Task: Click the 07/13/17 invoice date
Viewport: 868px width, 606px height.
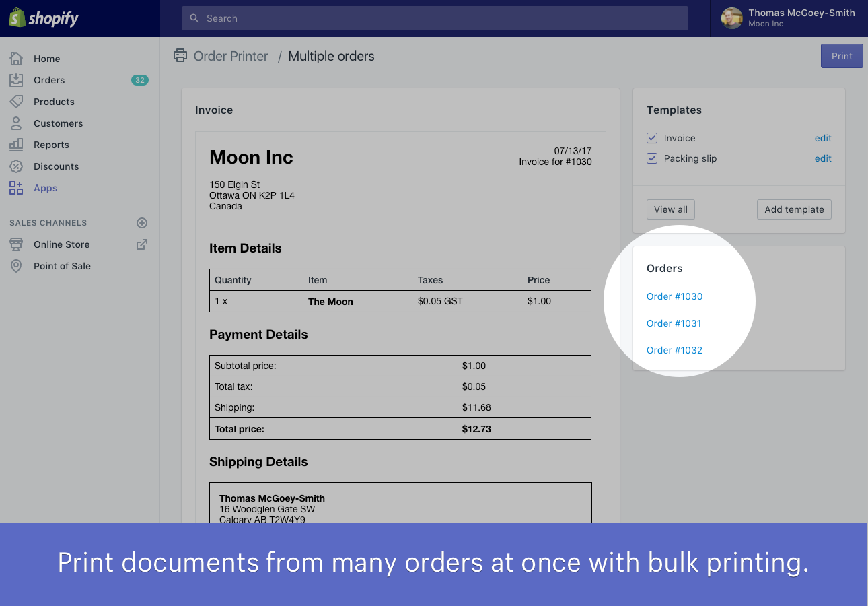Action: pyautogui.click(x=573, y=151)
